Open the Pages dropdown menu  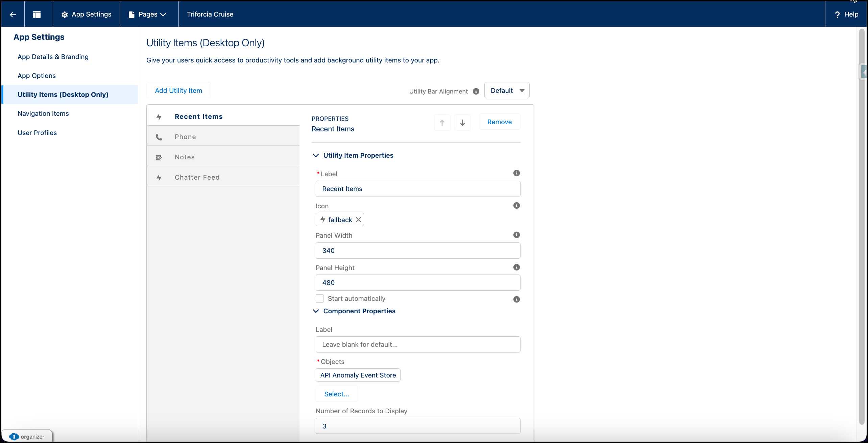coord(148,15)
